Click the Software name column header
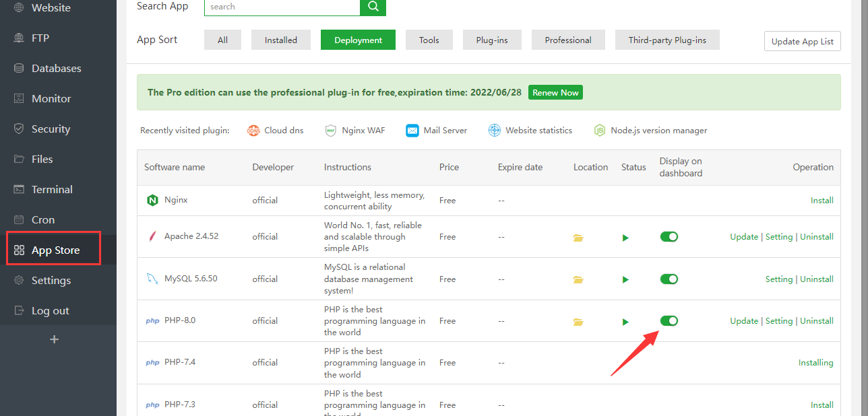Screen dimensions: 868x416 coord(175,167)
